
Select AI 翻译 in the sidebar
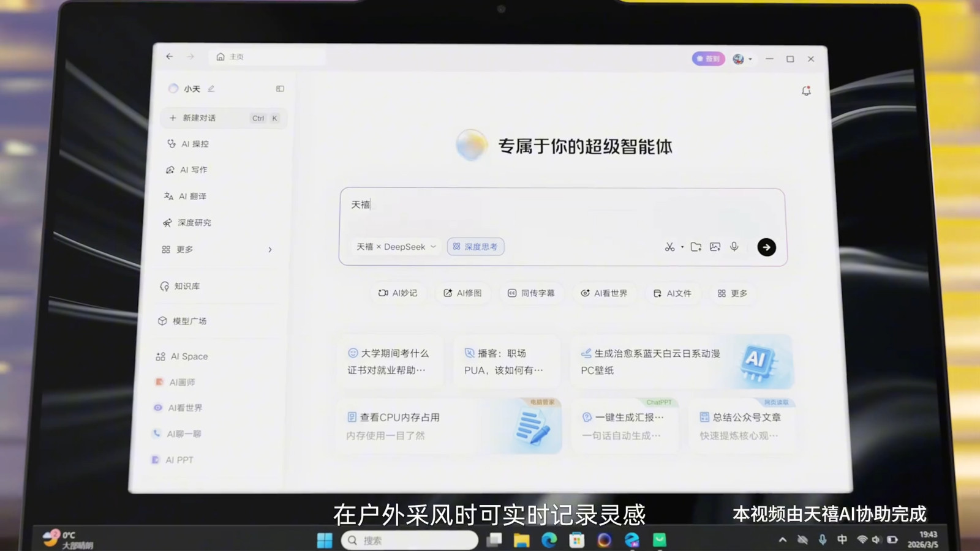pyautogui.click(x=192, y=196)
